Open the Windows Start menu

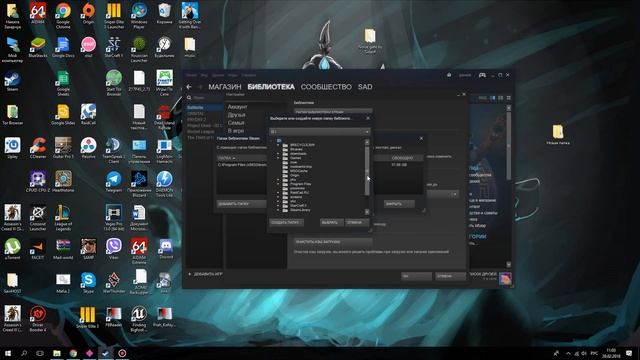(x=8, y=353)
